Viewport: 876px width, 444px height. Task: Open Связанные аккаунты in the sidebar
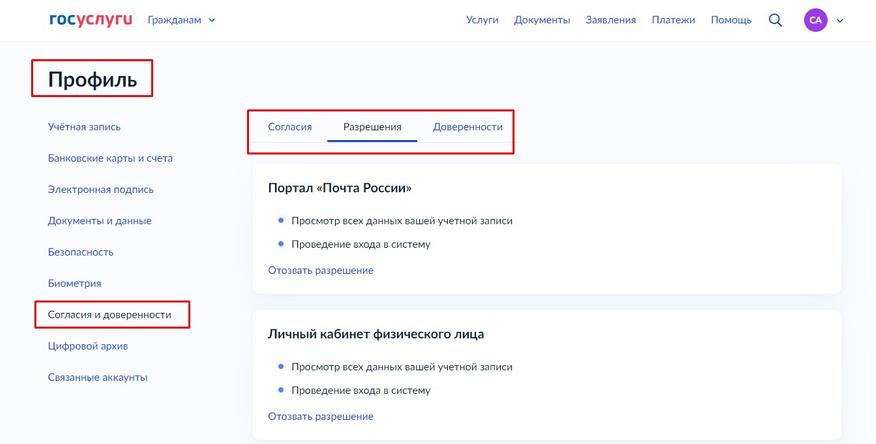(97, 378)
